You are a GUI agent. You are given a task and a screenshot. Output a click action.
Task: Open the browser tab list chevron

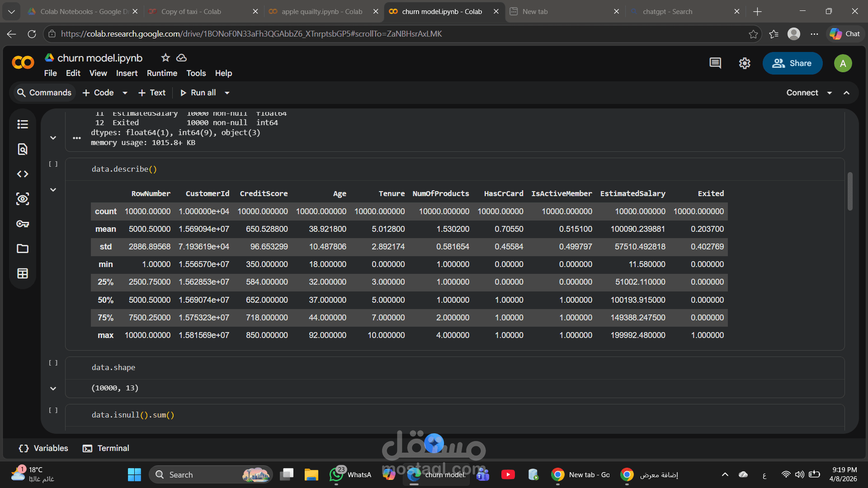point(11,12)
